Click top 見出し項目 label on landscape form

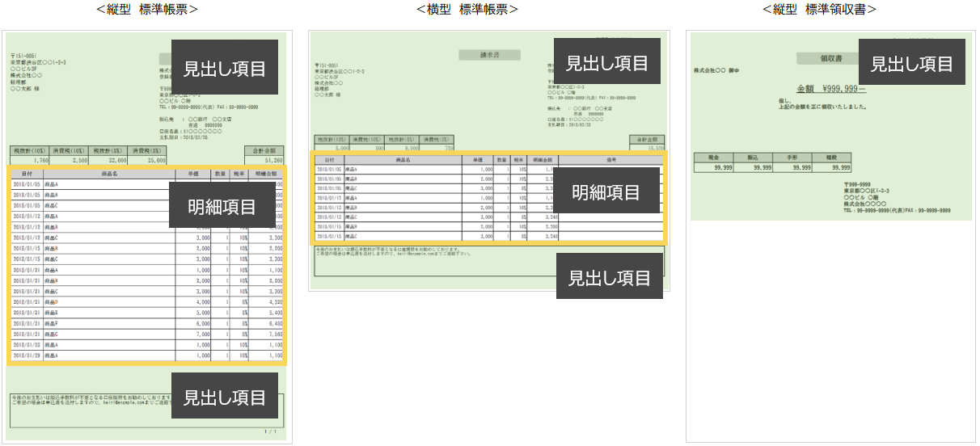point(606,62)
